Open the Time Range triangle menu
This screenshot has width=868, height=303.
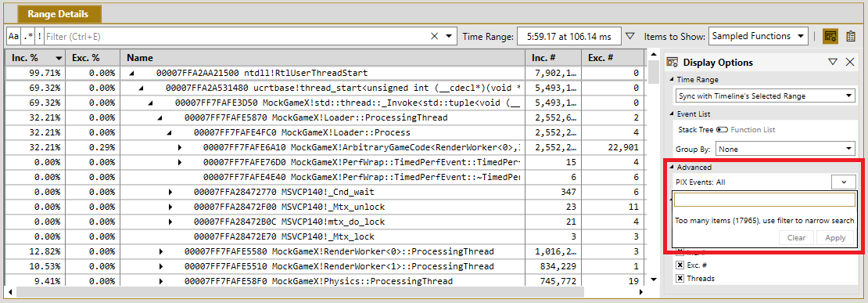pyautogui.click(x=629, y=37)
